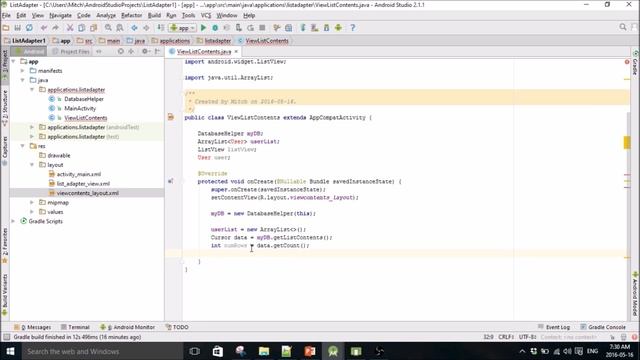Click the Cut scissors icon
The height and width of the screenshot is (360, 640).
70,28
